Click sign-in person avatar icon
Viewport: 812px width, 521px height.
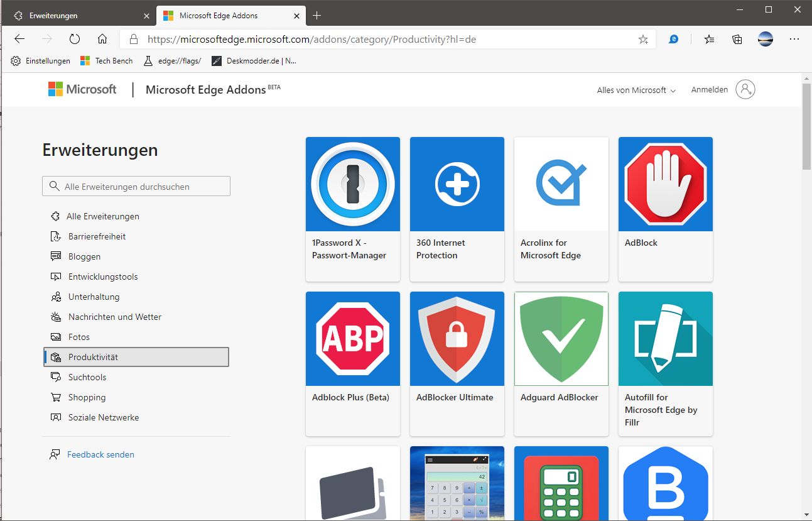click(745, 89)
